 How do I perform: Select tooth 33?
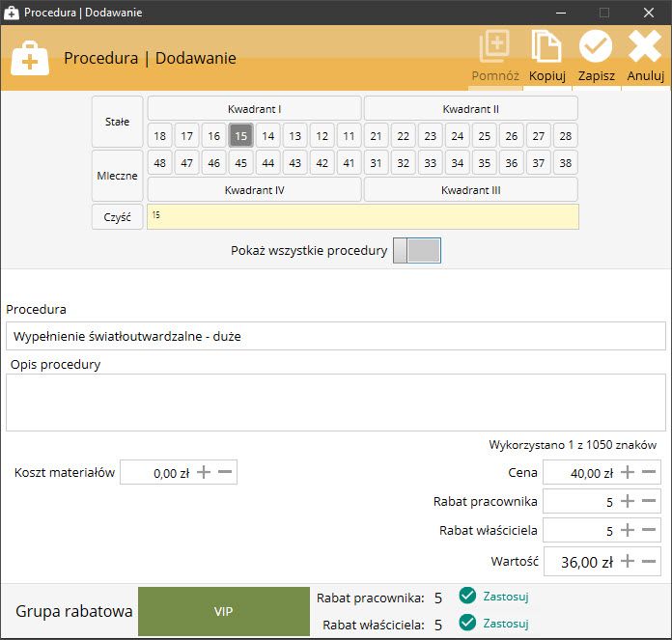[431, 163]
